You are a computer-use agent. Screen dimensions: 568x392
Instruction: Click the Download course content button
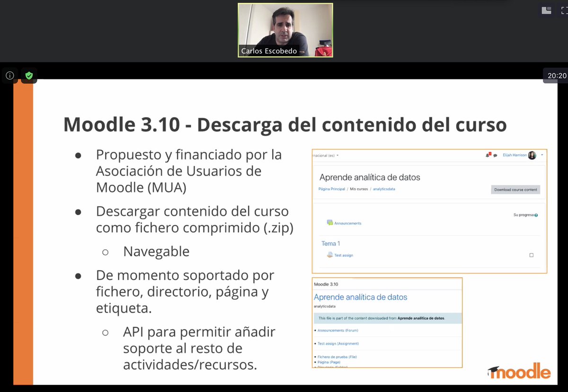coord(515,190)
